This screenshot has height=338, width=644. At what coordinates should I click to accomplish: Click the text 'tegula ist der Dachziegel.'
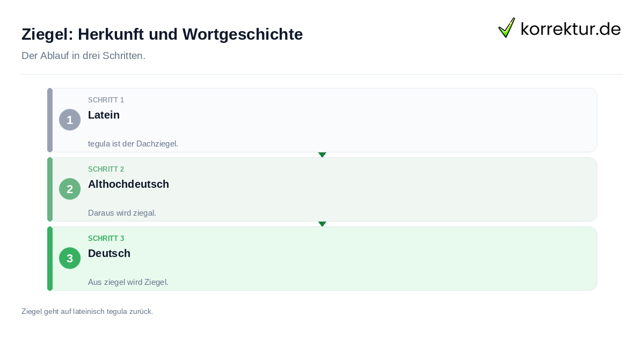133,144
